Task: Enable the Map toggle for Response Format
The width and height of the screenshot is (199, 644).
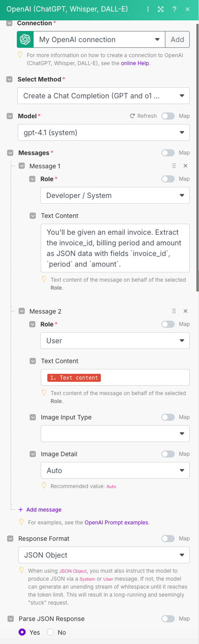Action: click(x=168, y=539)
